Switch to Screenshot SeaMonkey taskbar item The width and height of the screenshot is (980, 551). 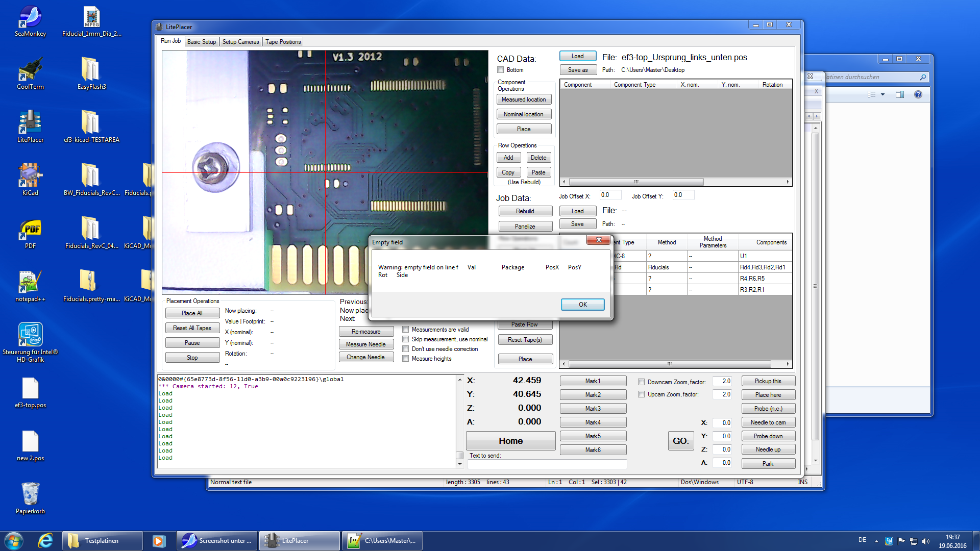[217, 541]
